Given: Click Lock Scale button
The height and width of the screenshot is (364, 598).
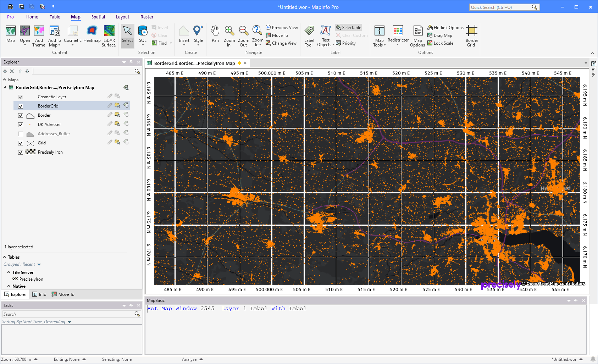Looking at the screenshot, I should [440, 43].
